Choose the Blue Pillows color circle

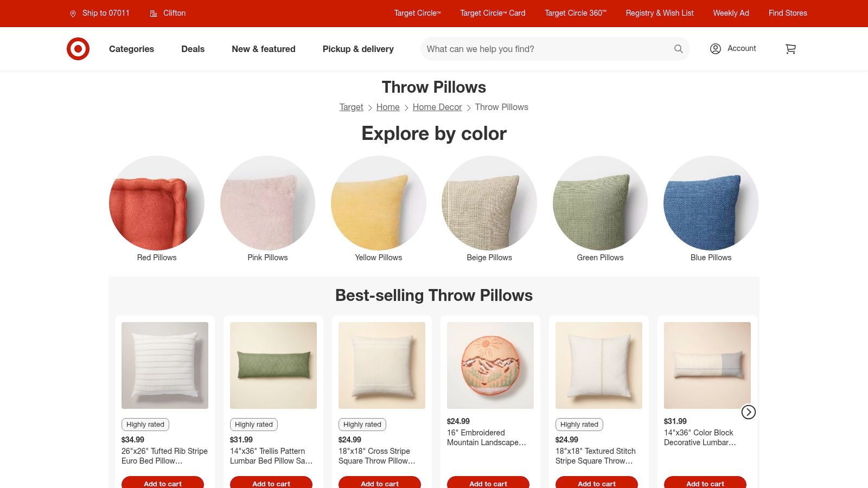coord(711,203)
